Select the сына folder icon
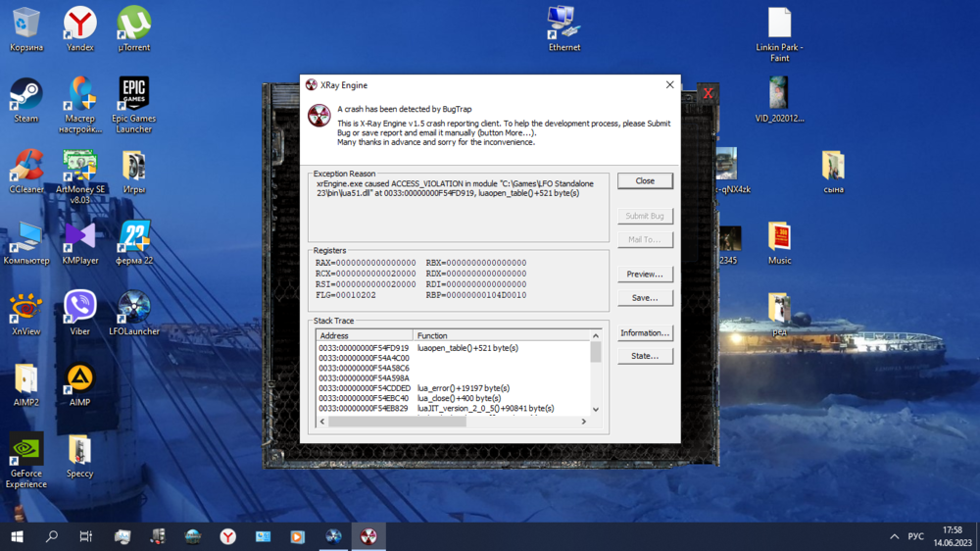The height and width of the screenshot is (551, 980). 833,171
